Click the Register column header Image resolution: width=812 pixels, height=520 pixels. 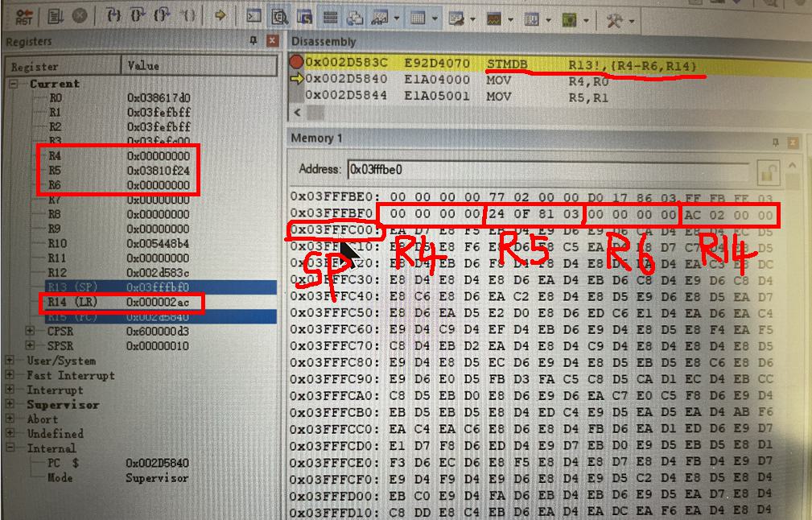pyautogui.click(x=63, y=66)
